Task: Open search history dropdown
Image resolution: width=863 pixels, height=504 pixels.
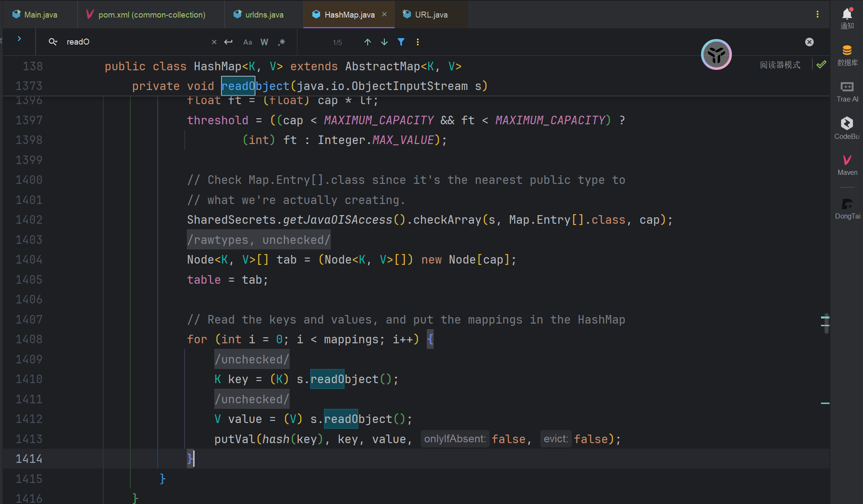Action: 53,42
